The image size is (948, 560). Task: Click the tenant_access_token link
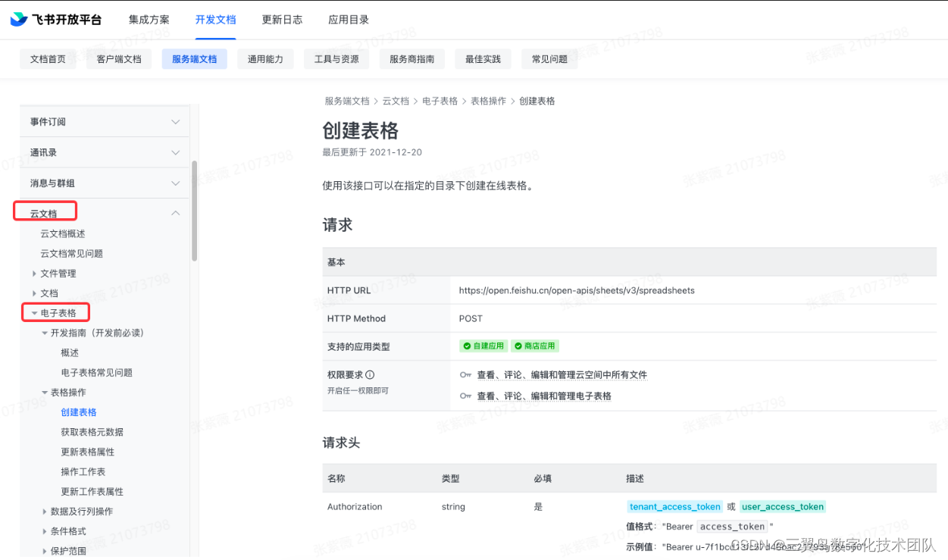[x=674, y=507]
